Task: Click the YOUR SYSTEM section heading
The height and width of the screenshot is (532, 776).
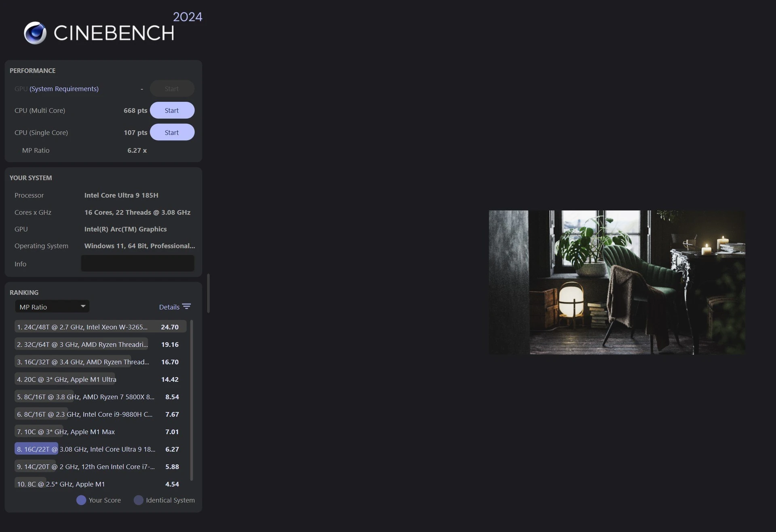Action: click(31, 177)
